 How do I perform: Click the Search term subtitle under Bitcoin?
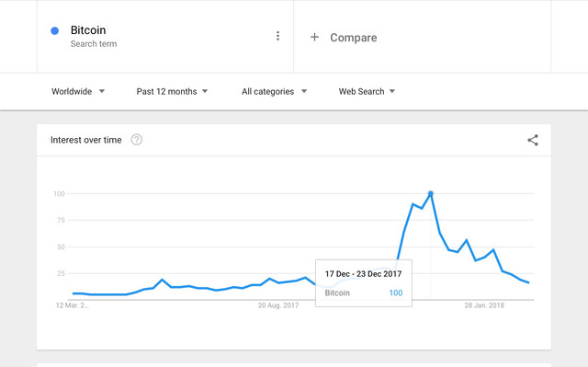tap(94, 44)
